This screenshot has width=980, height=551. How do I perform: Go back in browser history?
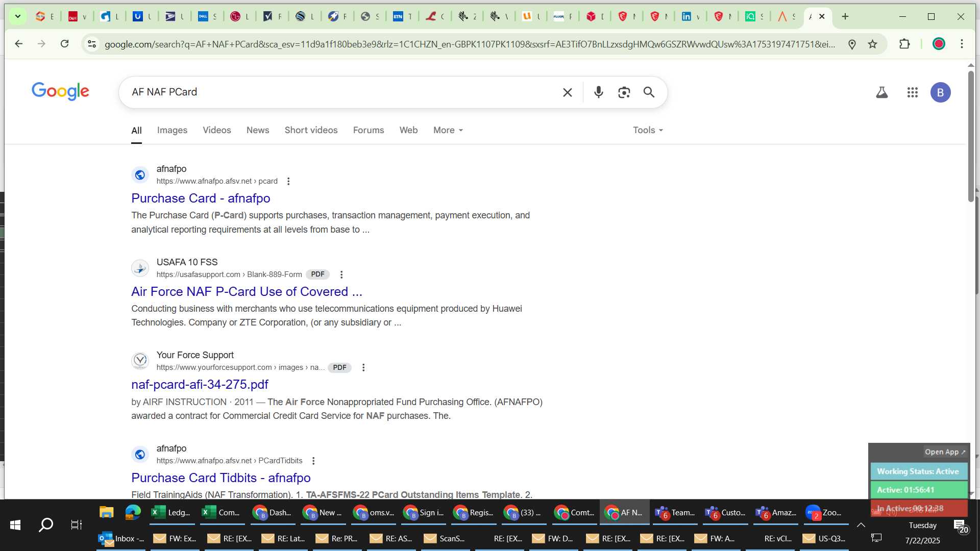click(x=19, y=44)
